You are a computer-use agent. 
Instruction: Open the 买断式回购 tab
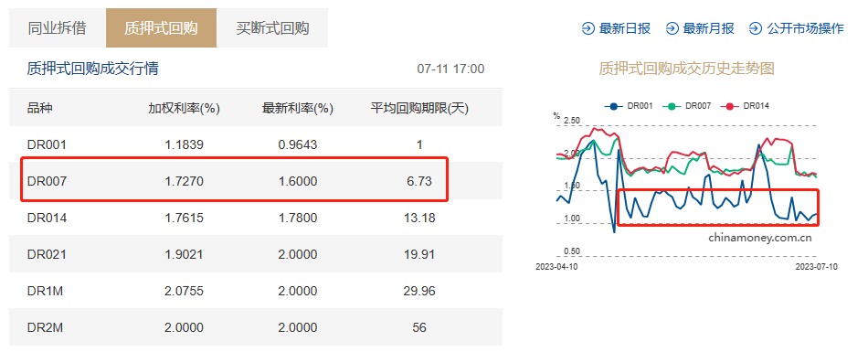[x=272, y=28]
